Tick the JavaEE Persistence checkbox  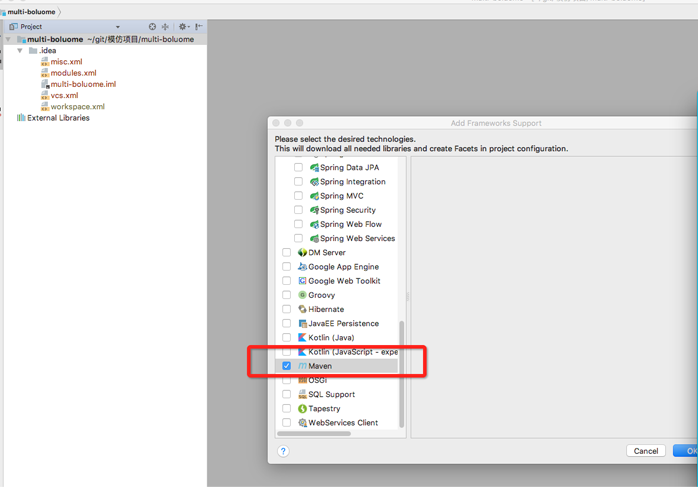(x=287, y=324)
